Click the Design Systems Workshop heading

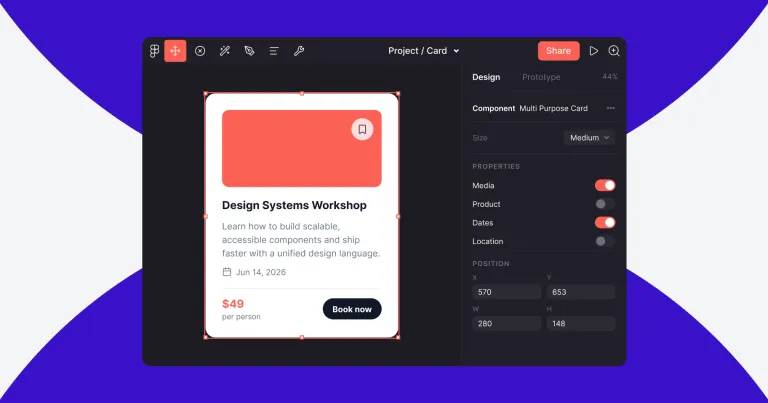tap(294, 205)
